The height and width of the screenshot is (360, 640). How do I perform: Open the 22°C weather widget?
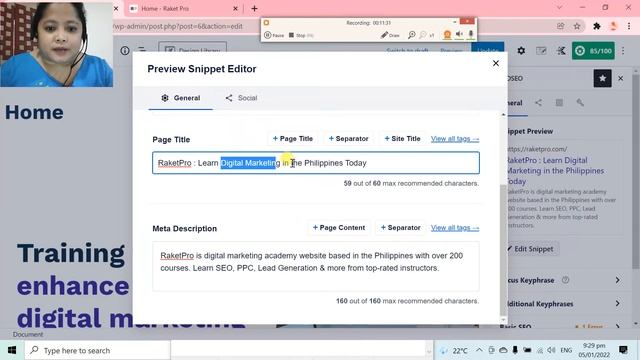point(454,350)
